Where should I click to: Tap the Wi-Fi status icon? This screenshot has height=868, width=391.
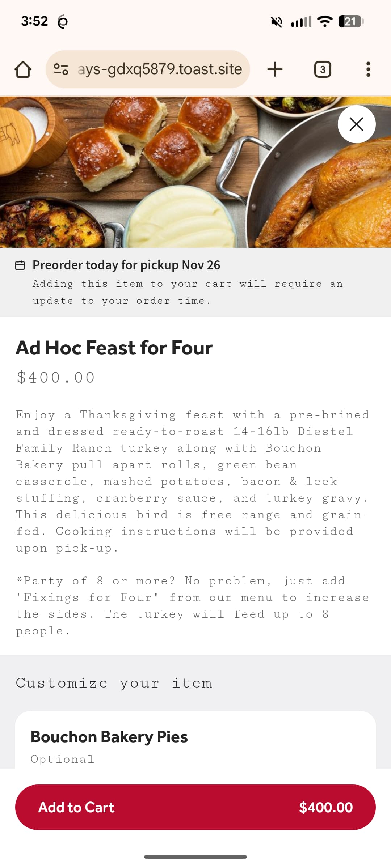[x=325, y=21]
